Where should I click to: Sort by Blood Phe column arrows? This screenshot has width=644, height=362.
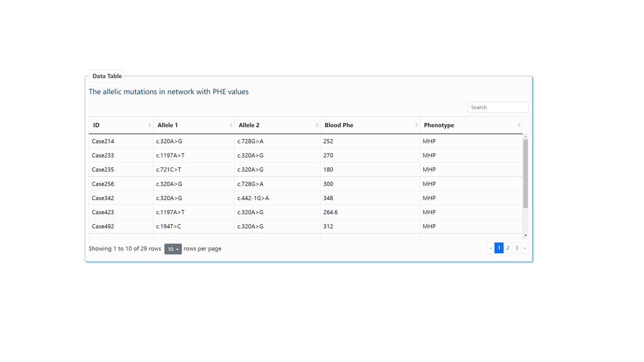(417, 125)
